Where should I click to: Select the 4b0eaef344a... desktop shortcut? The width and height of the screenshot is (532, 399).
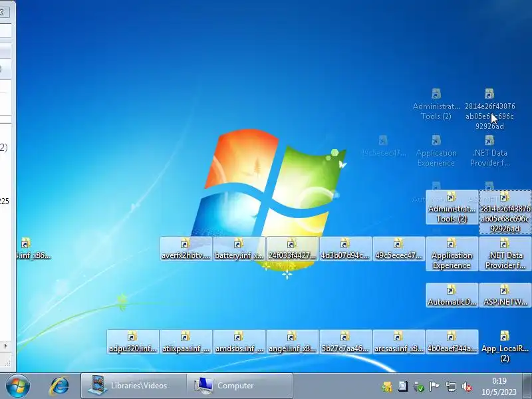coord(452,342)
